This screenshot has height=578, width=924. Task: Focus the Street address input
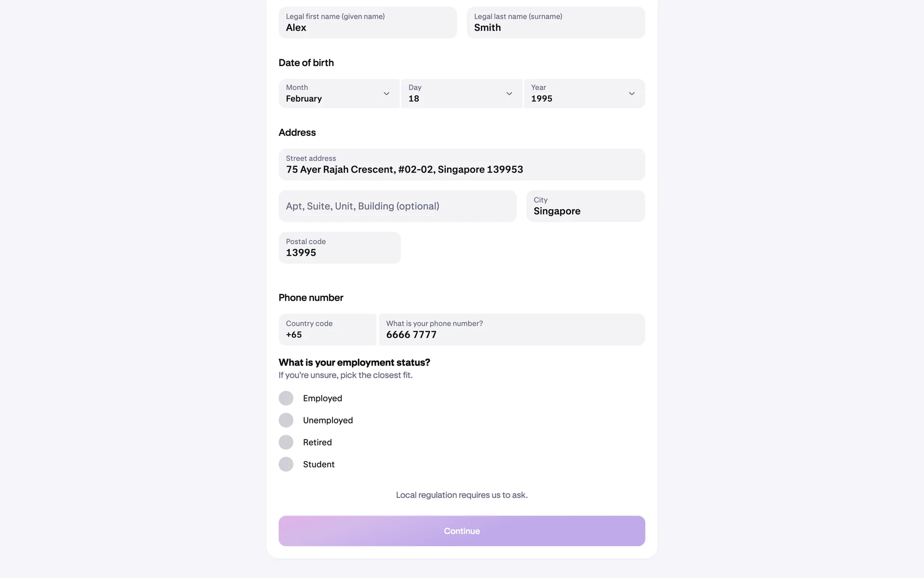(461, 165)
